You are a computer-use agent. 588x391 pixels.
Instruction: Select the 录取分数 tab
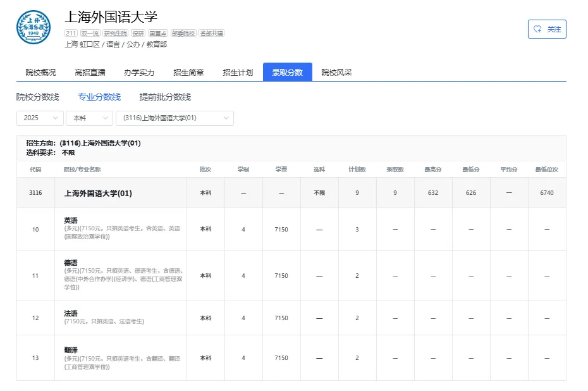point(287,72)
